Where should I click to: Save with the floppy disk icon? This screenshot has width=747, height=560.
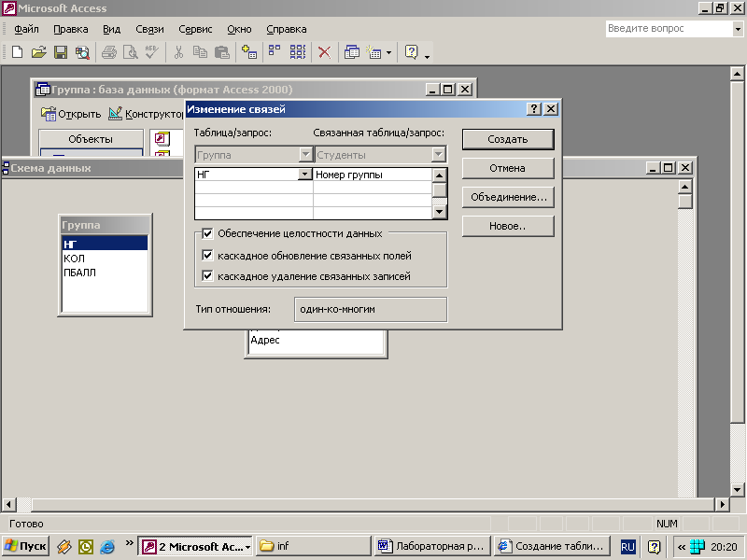[x=61, y=52]
